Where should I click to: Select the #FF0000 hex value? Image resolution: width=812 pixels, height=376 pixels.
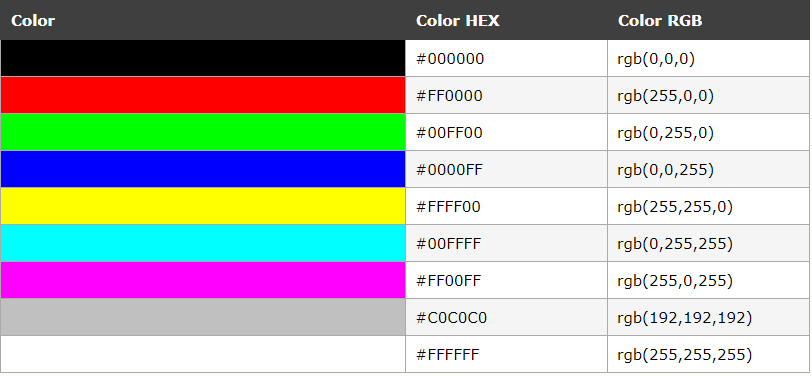[449, 96]
